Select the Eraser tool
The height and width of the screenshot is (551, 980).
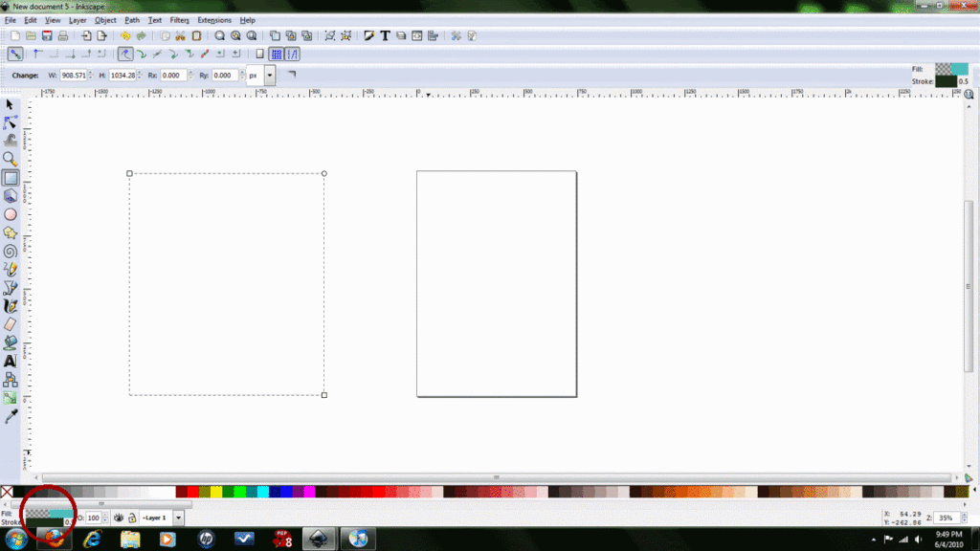10,324
